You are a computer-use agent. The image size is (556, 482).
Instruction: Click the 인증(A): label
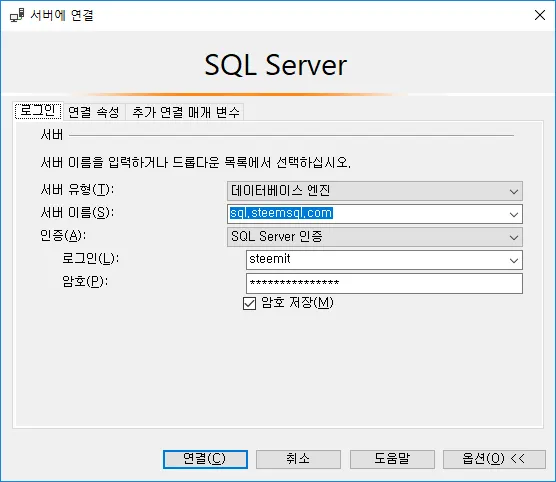coord(63,236)
